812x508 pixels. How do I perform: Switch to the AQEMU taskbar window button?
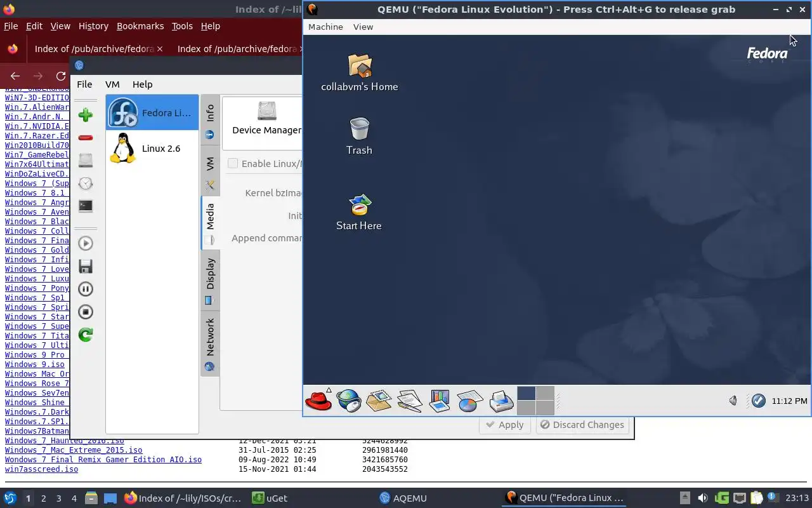pyautogui.click(x=403, y=498)
